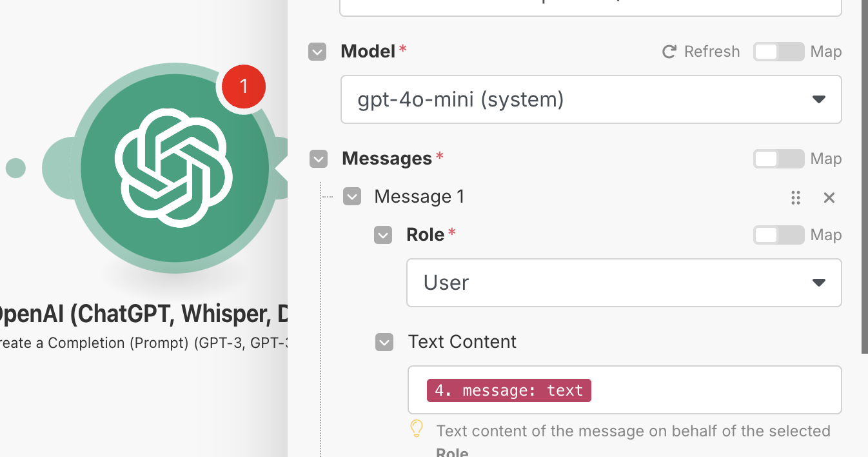Click the Refresh link for Model

(711, 52)
